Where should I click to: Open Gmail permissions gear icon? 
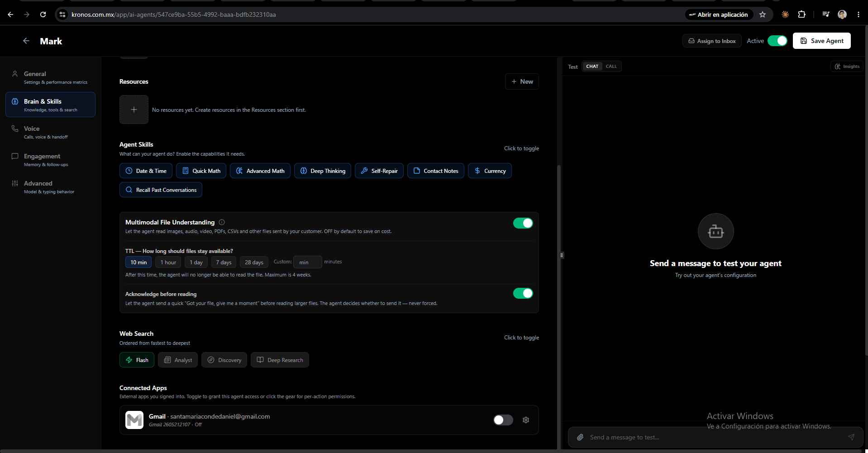click(x=525, y=420)
